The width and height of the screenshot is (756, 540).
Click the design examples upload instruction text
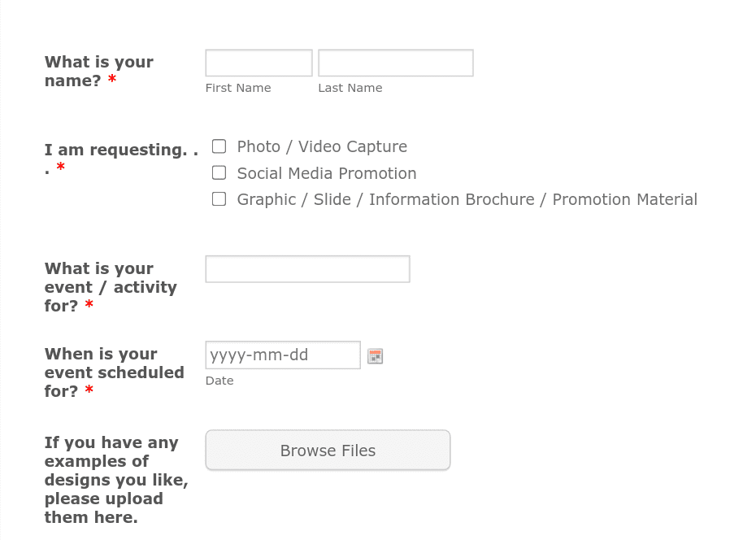point(116,480)
